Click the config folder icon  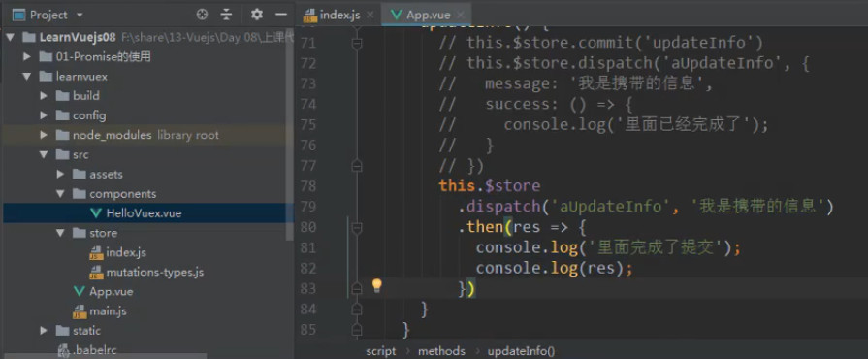62,115
